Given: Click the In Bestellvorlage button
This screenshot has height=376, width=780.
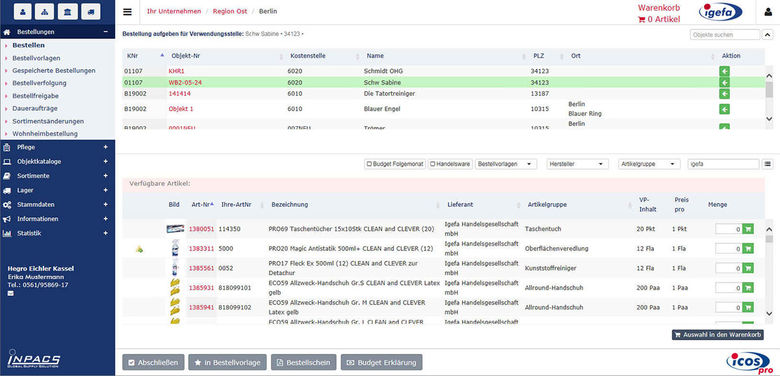Looking at the screenshot, I should (227, 363).
